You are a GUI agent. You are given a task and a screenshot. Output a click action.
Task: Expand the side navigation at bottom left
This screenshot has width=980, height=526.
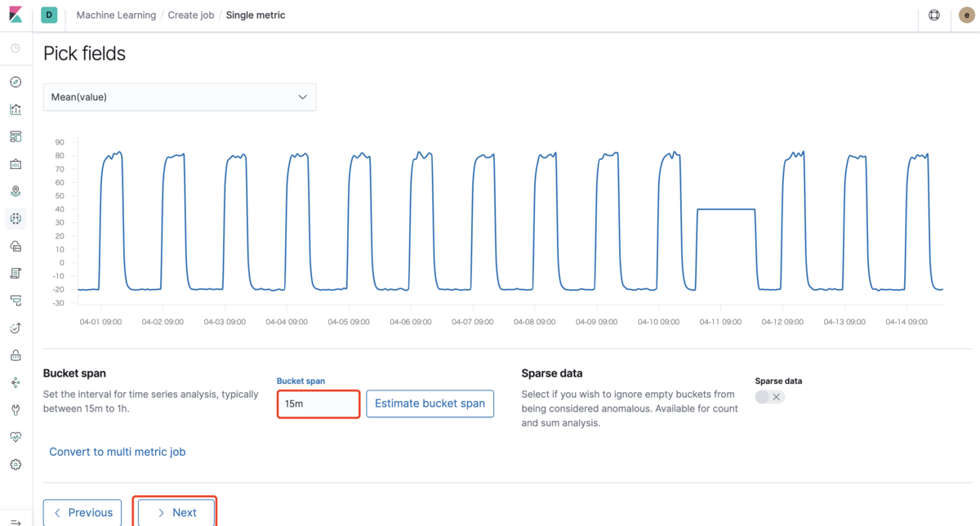tap(16, 520)
